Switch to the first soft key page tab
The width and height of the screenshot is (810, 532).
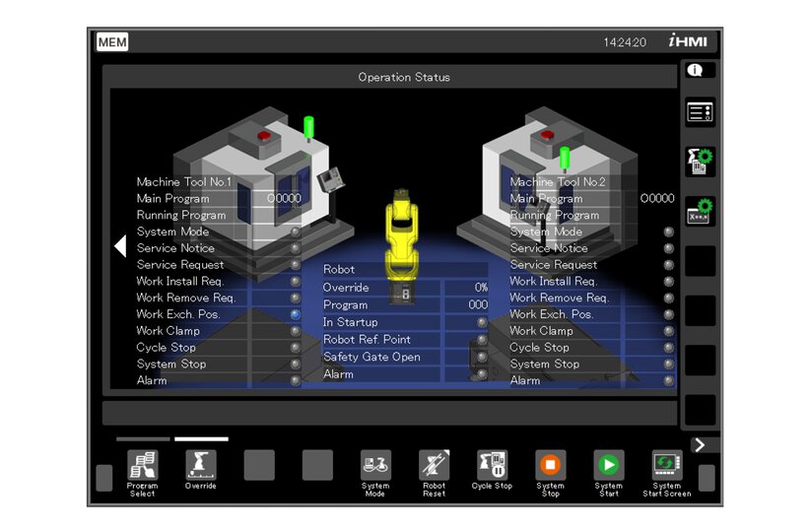point(143,439)
